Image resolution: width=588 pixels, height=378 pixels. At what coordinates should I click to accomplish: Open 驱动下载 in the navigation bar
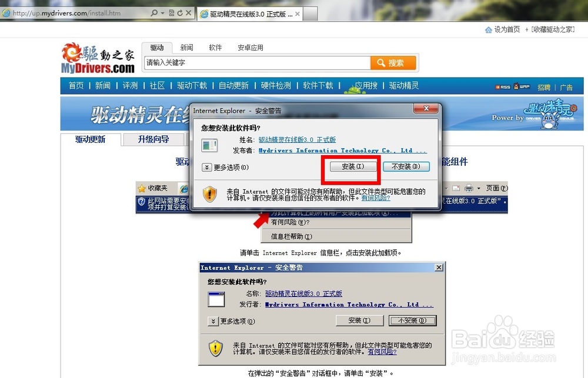(192, 85)
